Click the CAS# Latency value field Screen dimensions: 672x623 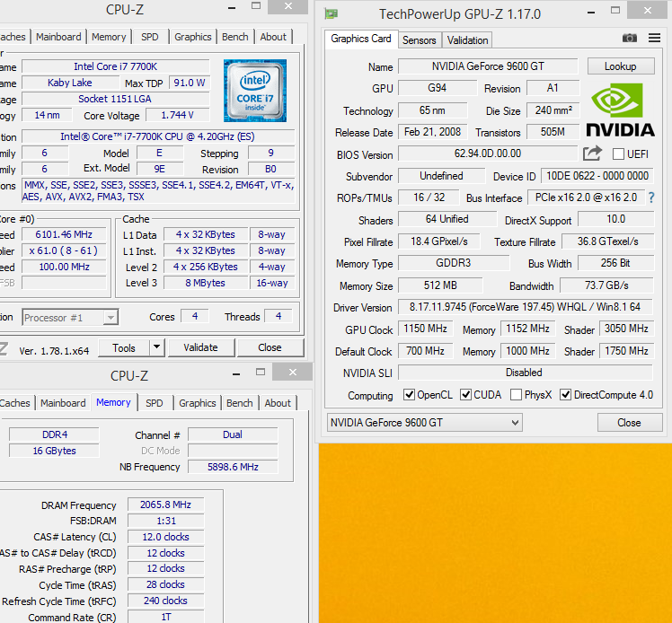165,537
